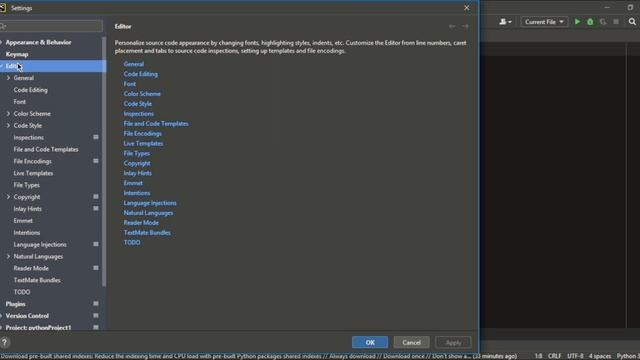This screenshot has height=360, width=640.
Task: Click the project-level icon next to Language Injections
Action: point(96,244)
